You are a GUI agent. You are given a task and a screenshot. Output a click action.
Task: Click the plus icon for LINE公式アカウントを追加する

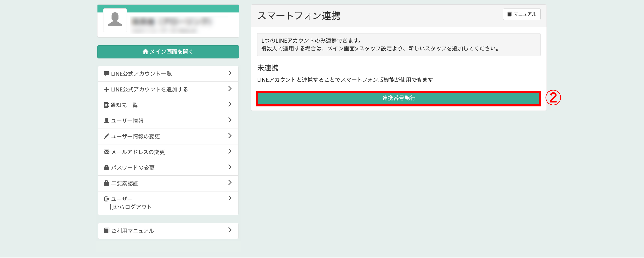pyautogui.click(x=106, y=89)
